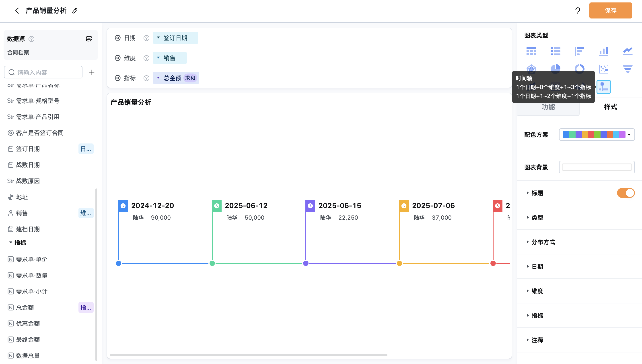Select the table chart type icon
The width and height of the screenshot is (642, 364).
click(531, 51)
